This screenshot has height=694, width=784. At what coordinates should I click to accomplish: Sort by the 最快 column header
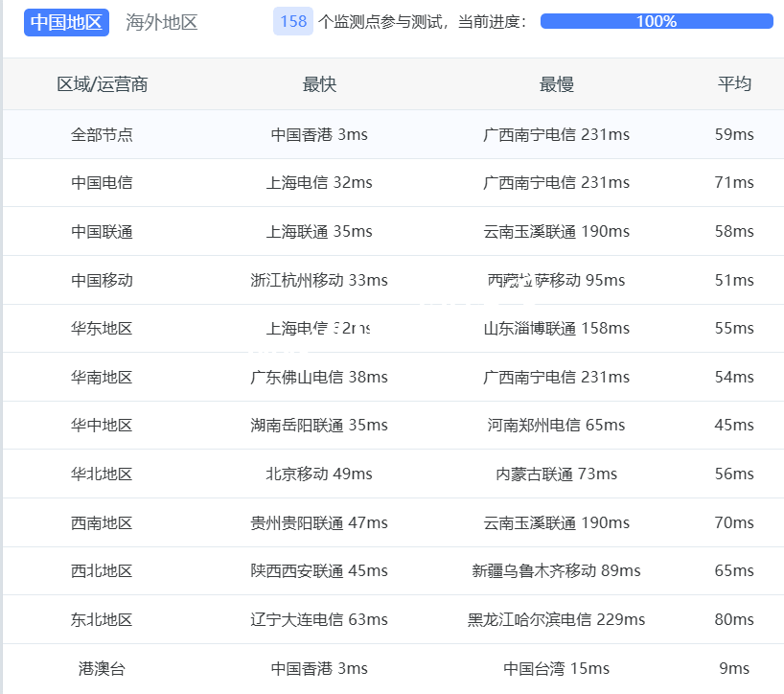(x=319, y=84)
